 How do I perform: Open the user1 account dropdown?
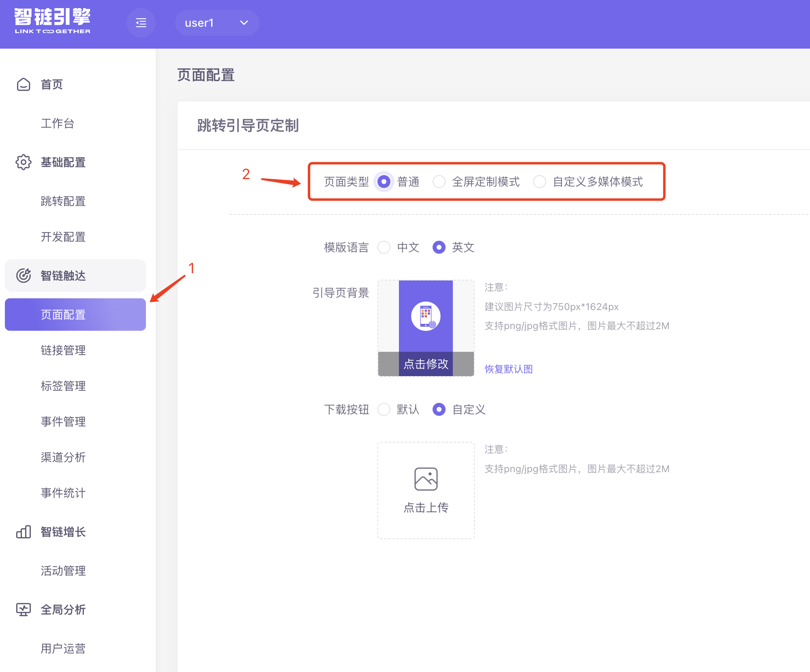pos(216,23)
